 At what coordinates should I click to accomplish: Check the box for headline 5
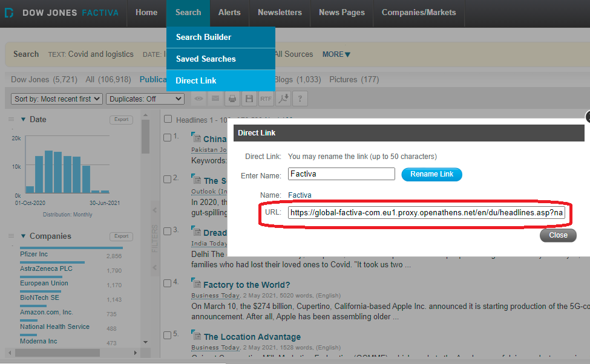(167, 334)
